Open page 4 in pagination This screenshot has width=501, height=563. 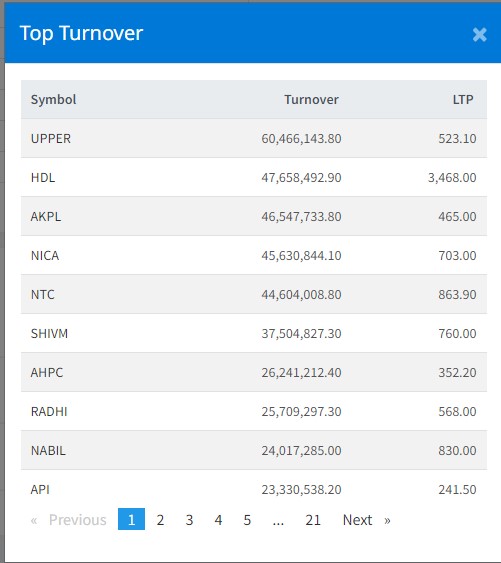click(218, 520)
